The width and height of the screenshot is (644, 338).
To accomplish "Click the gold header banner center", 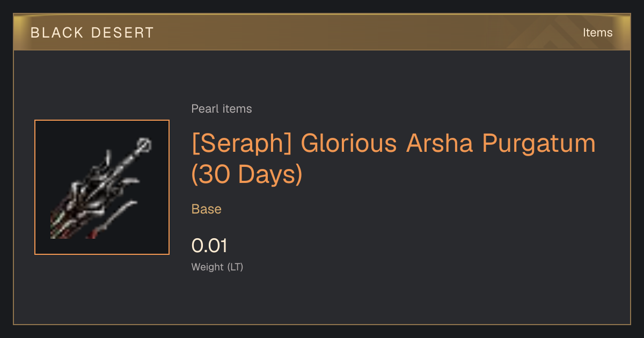I will pyautogui.click(x=322, y=32).
